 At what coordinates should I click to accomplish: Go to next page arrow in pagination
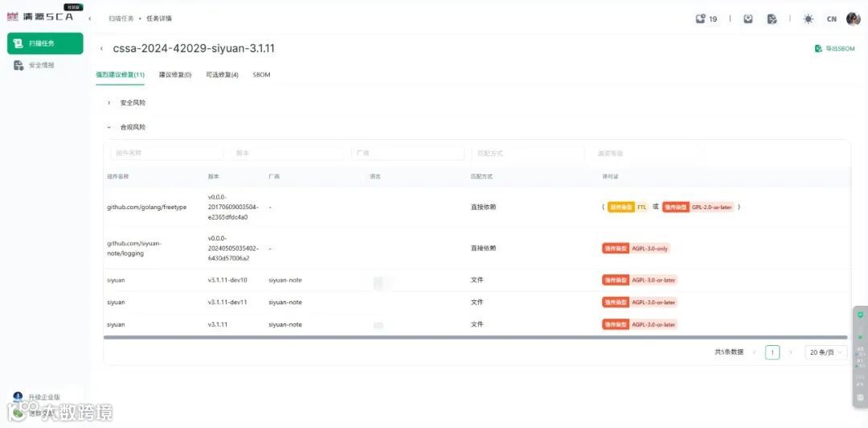tap(791, 352)
